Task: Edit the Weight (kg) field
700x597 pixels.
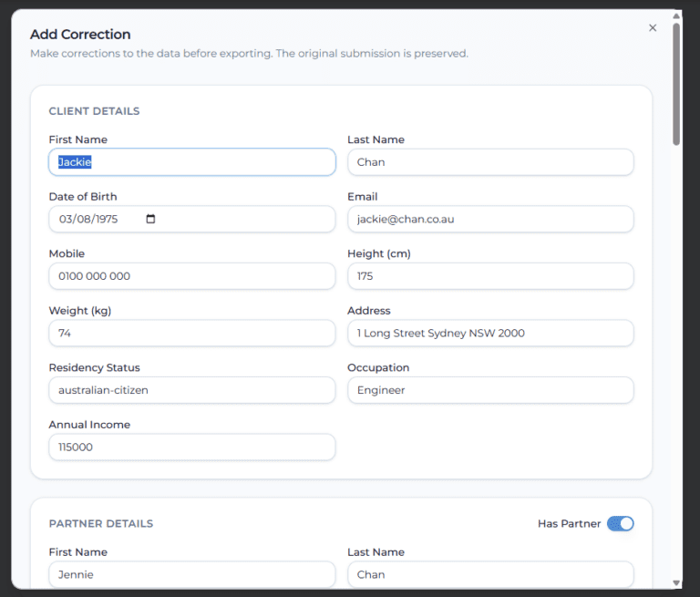Action: tap(191, 334)
